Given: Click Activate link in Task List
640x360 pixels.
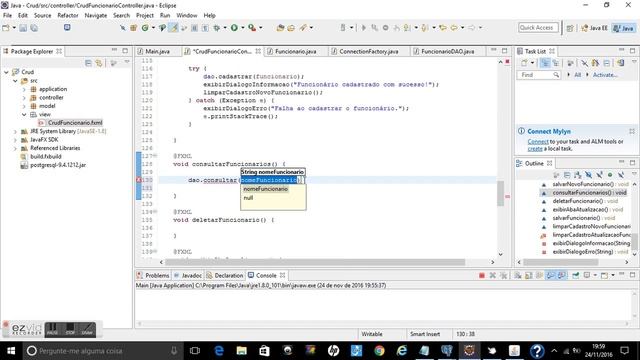Looking at the screenshot, I should 605,75.
